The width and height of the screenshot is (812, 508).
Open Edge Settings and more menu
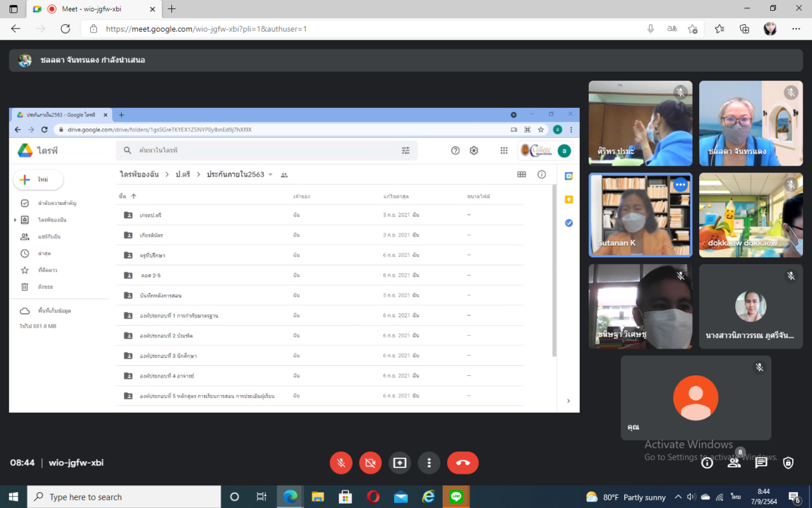point(796,29)
